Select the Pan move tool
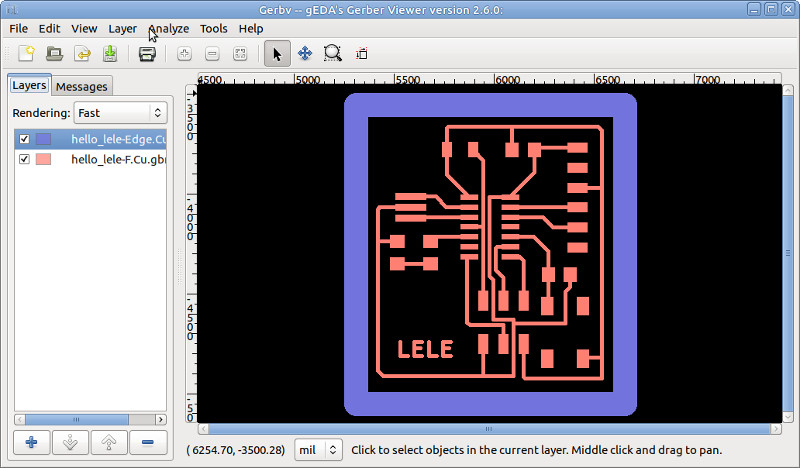The image size is (800, 468). tap(305, 54)
